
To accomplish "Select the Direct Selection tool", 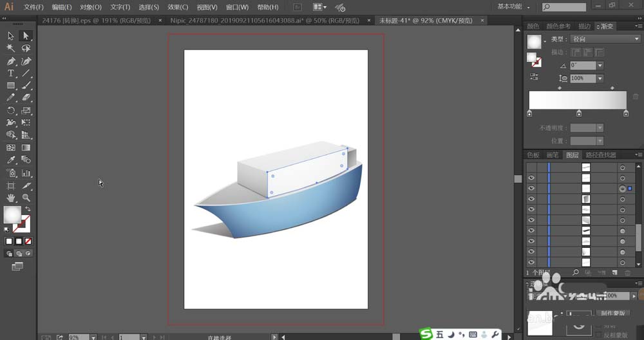I will tap(26, 35).
